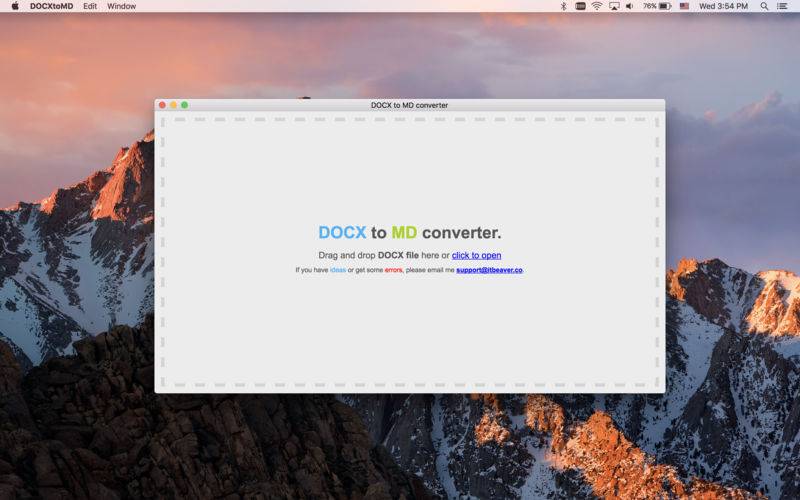
Task: Open the US flag input source menu
Action: pos(685,6)
